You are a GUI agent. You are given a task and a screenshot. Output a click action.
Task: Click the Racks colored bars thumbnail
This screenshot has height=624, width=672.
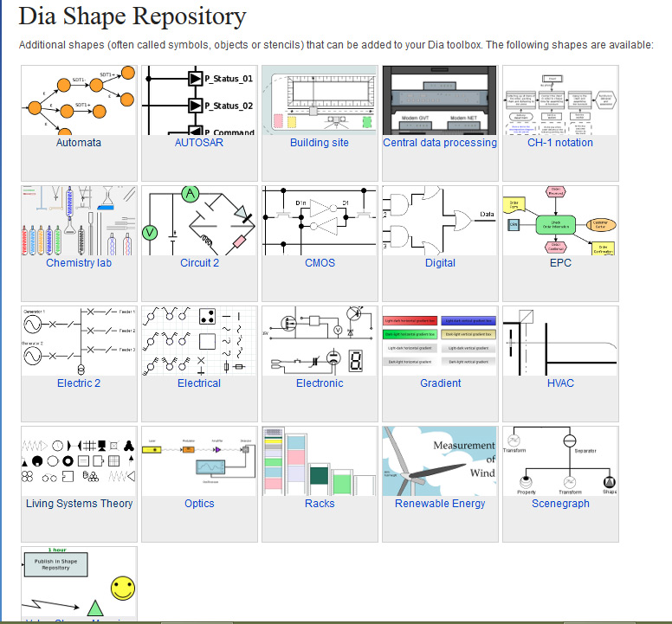coord(320,461)
